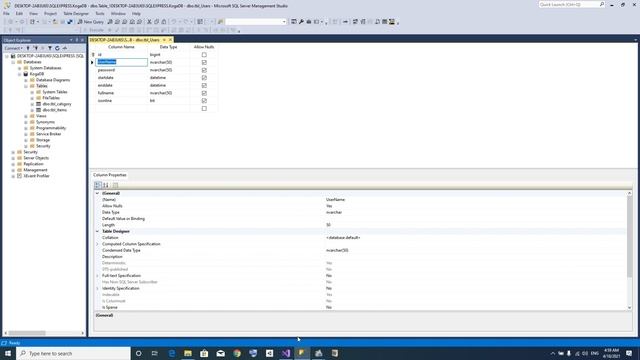
Task: Click Windows taskbar search box
Action: point(73,353)
